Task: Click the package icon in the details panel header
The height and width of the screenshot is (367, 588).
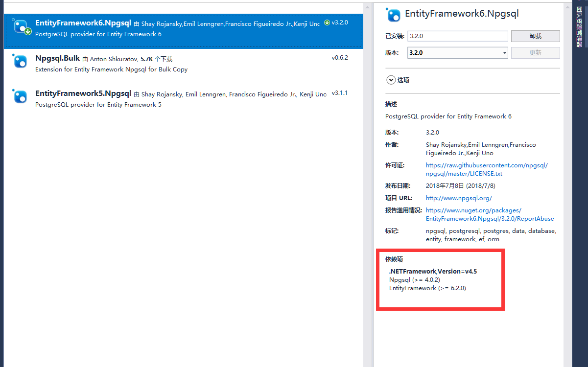Action: tap(393, 15)
